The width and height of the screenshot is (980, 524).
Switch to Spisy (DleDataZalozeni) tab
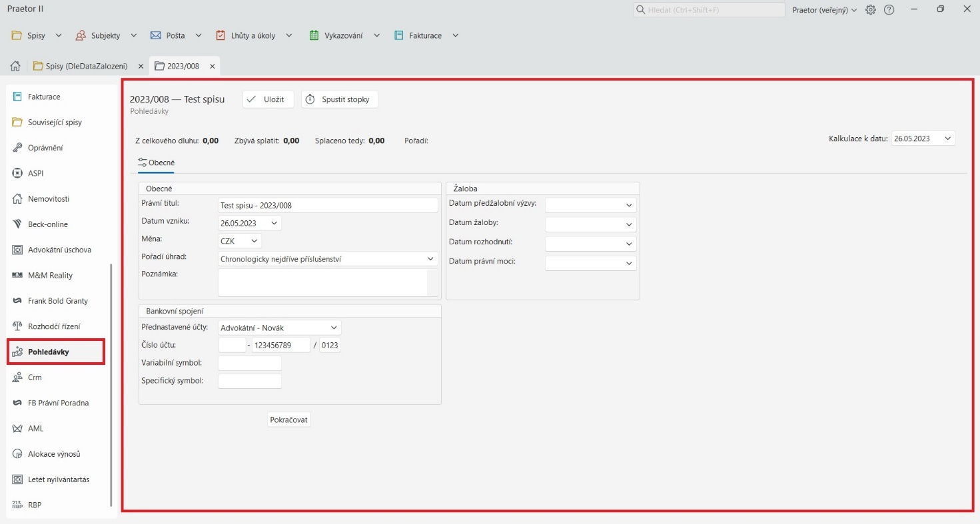pos(86,67)
